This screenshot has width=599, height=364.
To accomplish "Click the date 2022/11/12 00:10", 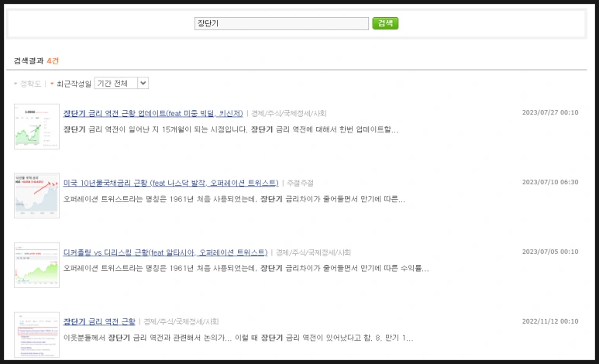I will tap(550, 321).
